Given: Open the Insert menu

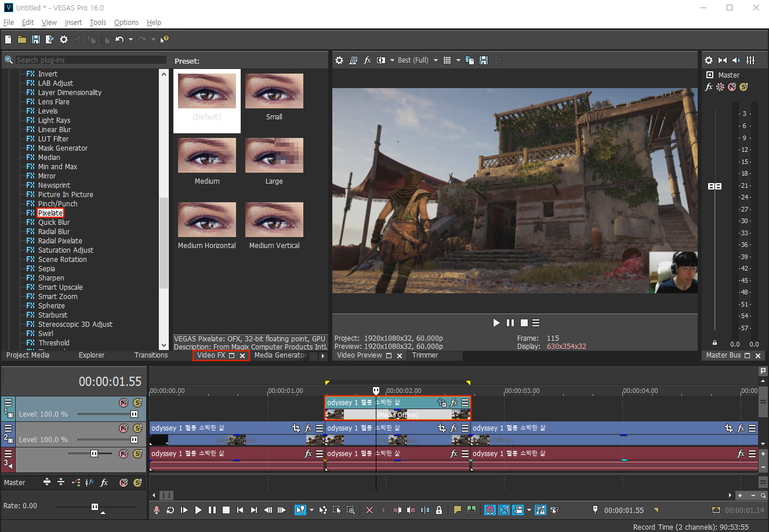Looking at the screenshot, I should (73, 22).
